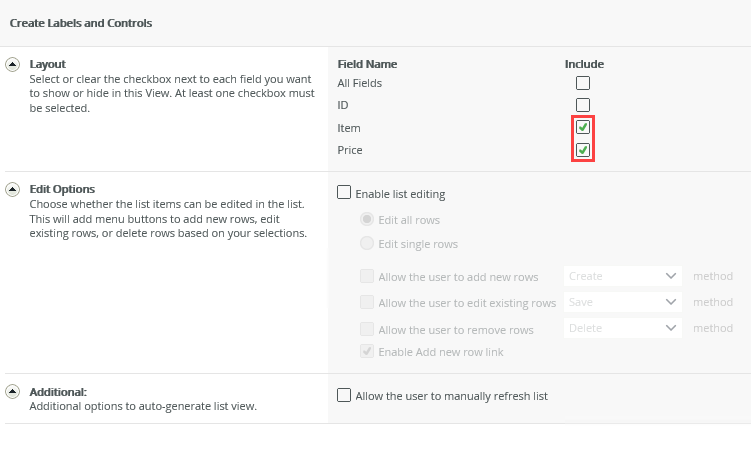Image resolution: width=751 pixels, height=453 pixels.
Task: Open the Delete method dropdown
Action: tap(622, 328)
